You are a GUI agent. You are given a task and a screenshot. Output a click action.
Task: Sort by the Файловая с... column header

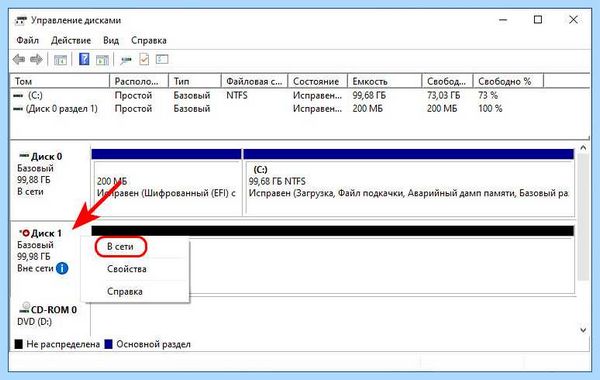254,81
